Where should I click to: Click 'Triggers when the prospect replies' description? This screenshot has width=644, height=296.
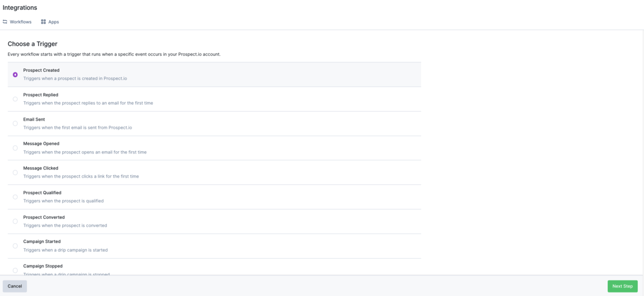pyautogui.click(x=88, y=103)
